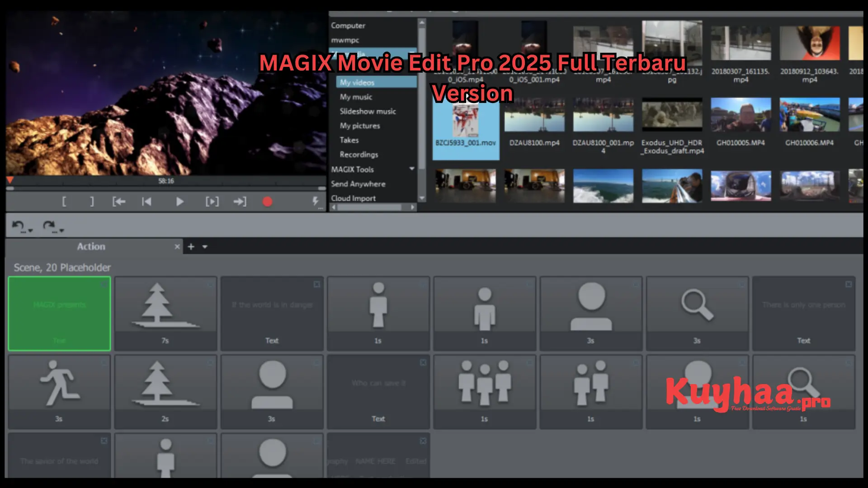868x488 pixels.
Task: Select Cloud Import from the navigation list
Action: pos(353,198)
